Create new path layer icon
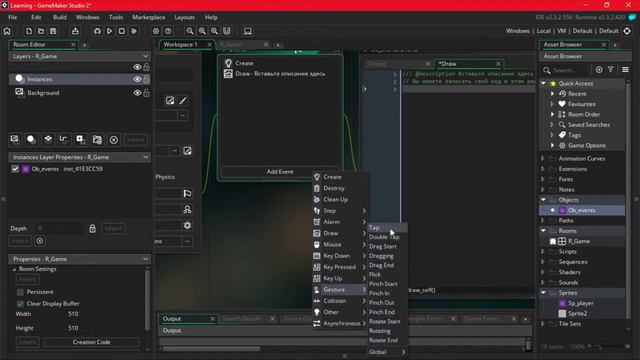Screen dimensions: 640x360 (64, 140)
